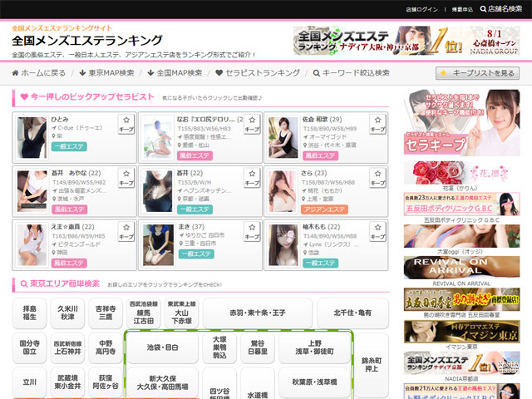Open REVIVAL ON ARRIVAL banner
The image size is (532, 399).
point(461,268)
